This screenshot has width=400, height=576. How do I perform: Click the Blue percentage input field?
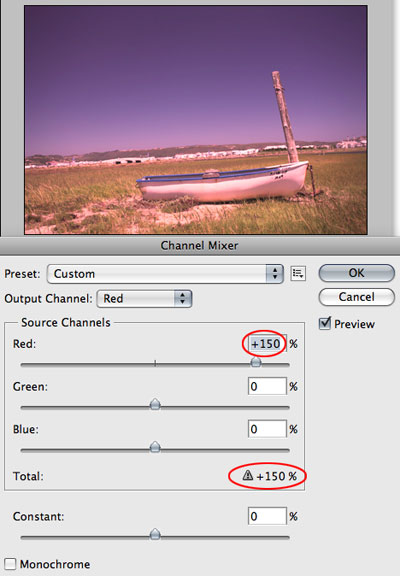267,429
